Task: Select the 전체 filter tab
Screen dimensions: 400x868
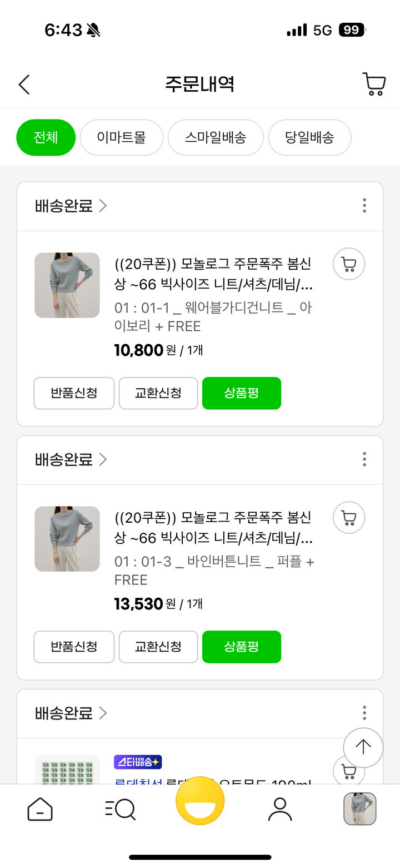Action: pyautogui.click(x=46, y=137)
